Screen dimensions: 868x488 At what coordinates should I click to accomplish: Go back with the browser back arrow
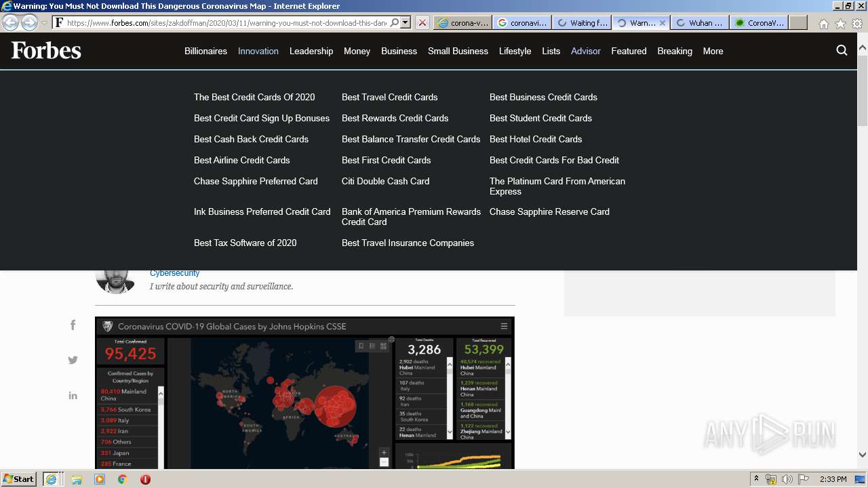[x=11, y=22]
